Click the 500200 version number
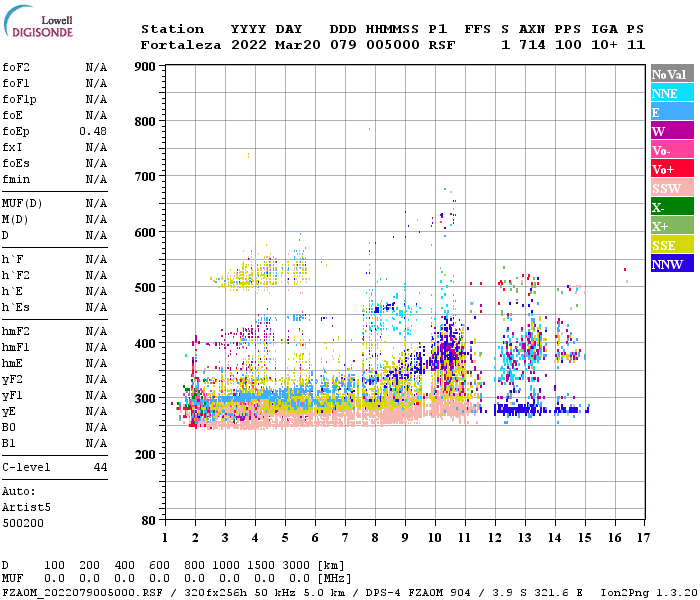The width and height of the screenshot is (700, 600). pos(23,523)
